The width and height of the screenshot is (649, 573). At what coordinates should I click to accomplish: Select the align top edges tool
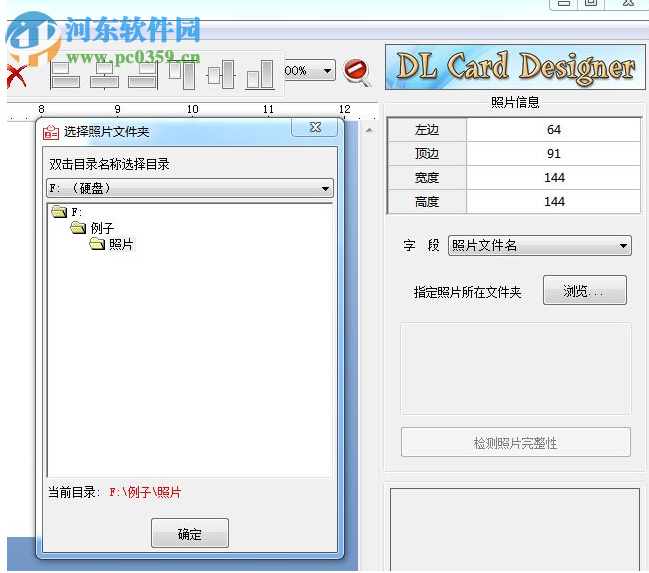tap(182, 75)
